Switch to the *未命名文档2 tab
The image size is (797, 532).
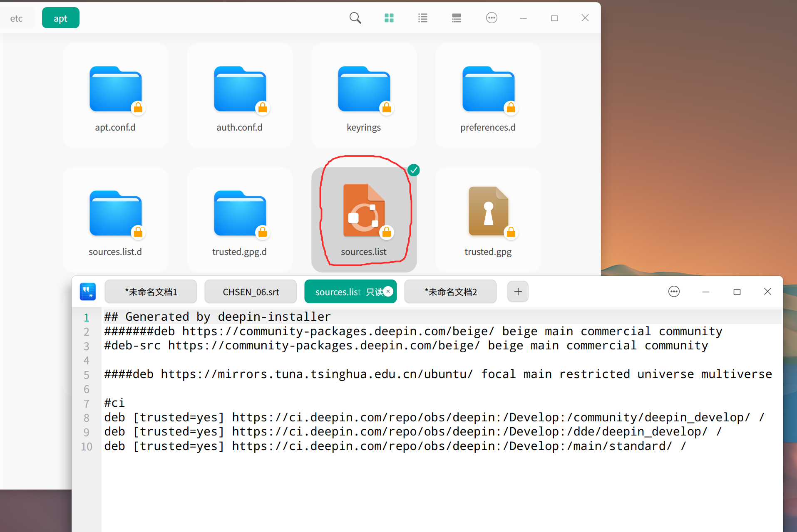450,292
